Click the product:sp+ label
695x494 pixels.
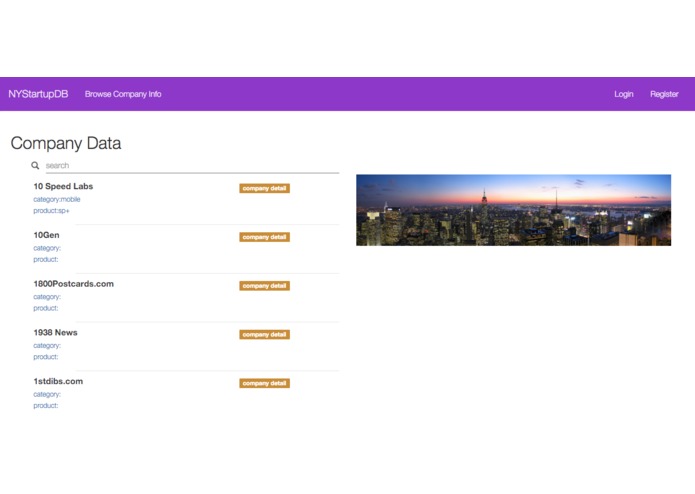[51, 211]
